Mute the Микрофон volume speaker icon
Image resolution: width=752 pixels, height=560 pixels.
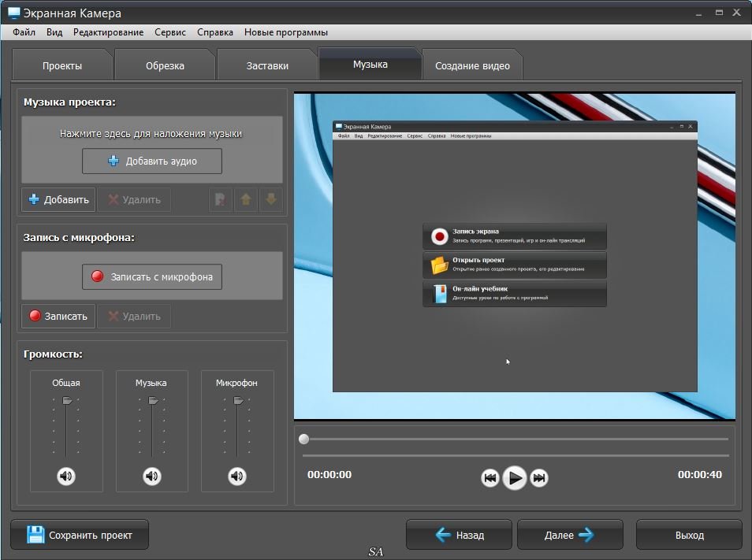tap(237, 476)
